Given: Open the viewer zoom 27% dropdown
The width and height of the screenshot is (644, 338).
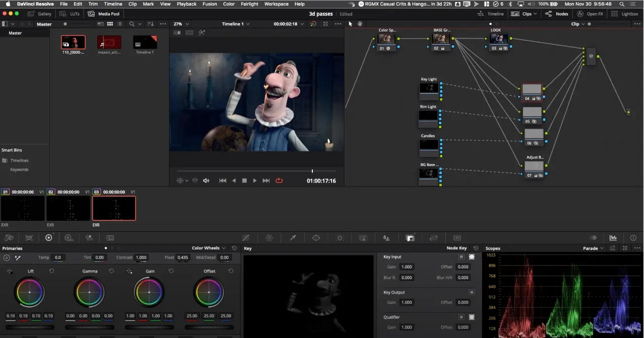Looking at the screenshot, I should [x=181, y=24].
